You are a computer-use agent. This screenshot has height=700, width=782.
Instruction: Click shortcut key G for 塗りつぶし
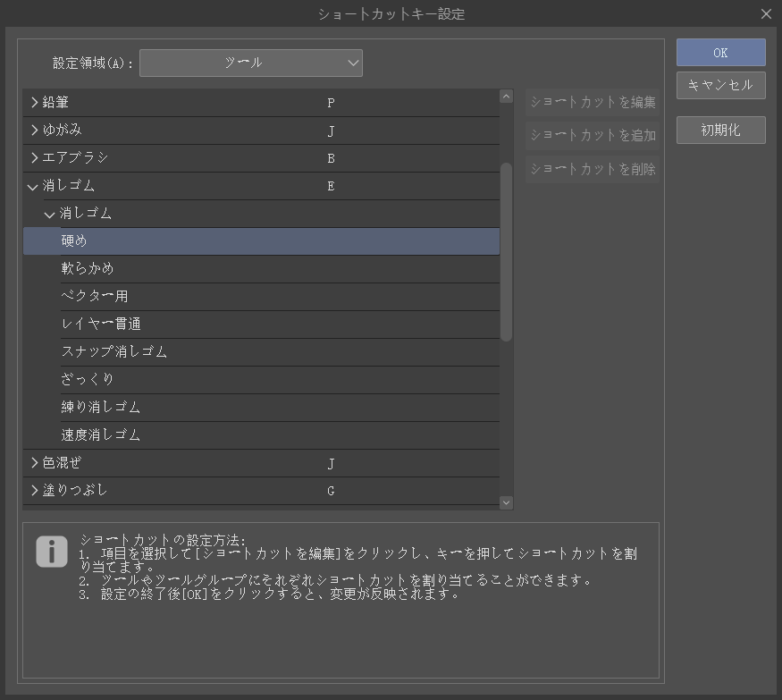tap(331, 491)
